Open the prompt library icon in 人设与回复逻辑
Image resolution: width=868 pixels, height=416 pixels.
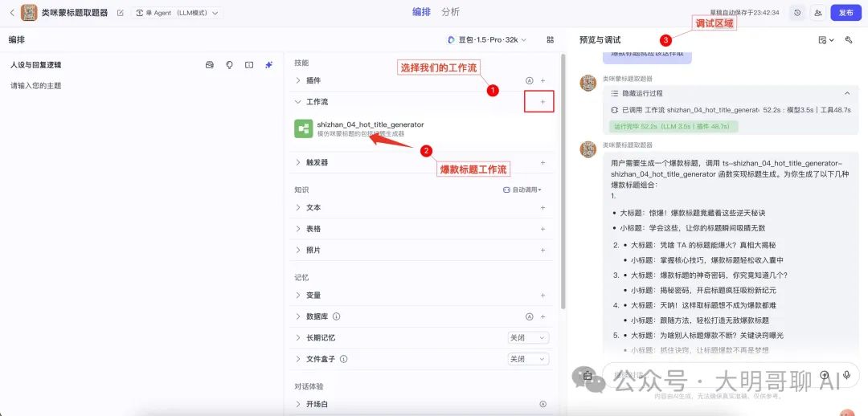coord(210,65)
